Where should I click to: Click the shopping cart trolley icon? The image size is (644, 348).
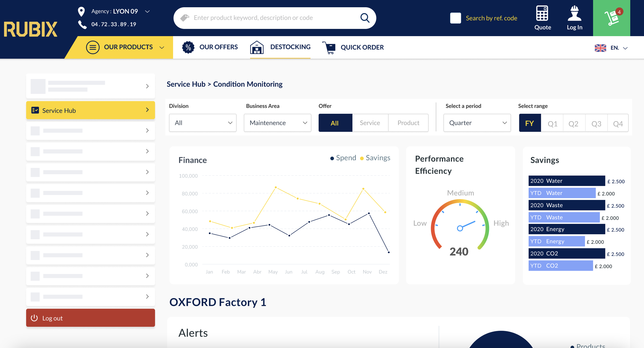coord(612,18)
